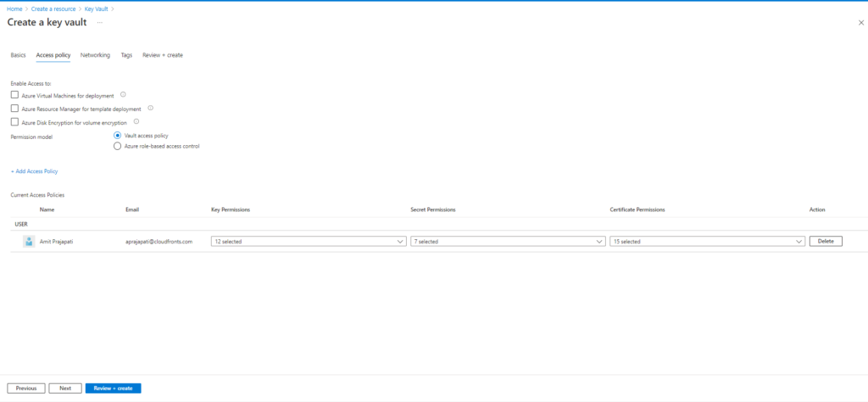Go to Home in the breadcrumb

tap(14, 8)
